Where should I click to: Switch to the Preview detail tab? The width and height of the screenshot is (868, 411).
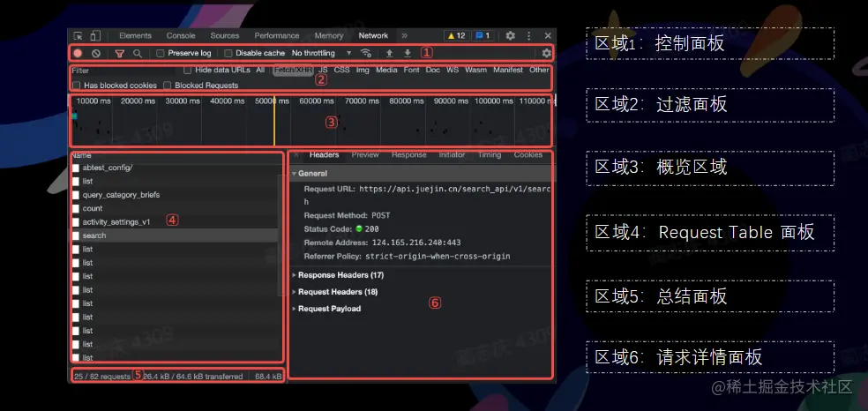click(x=365, y=155)
